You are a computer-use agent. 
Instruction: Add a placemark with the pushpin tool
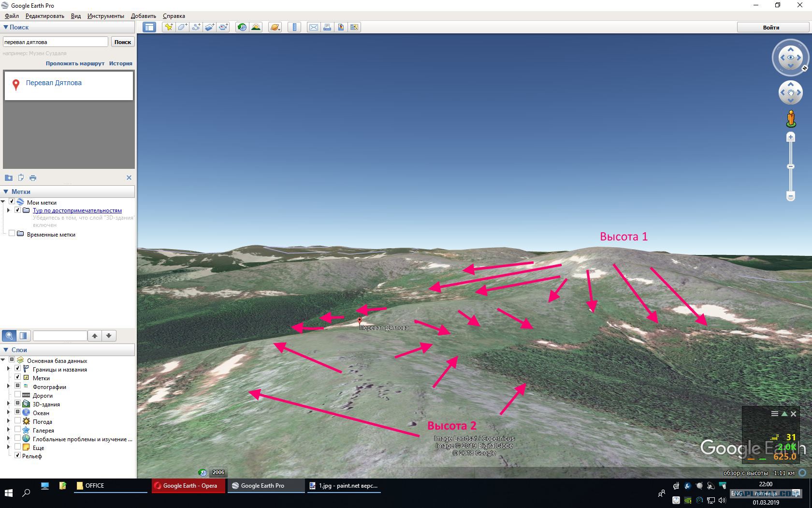click(169, 27)
